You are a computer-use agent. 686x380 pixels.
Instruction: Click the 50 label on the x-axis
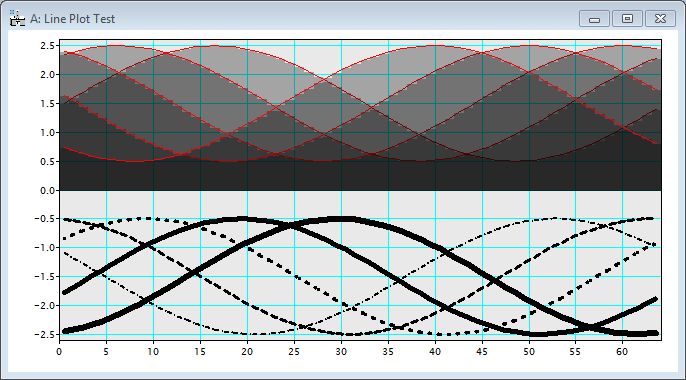pyautogui.click(x=529, y=352)
